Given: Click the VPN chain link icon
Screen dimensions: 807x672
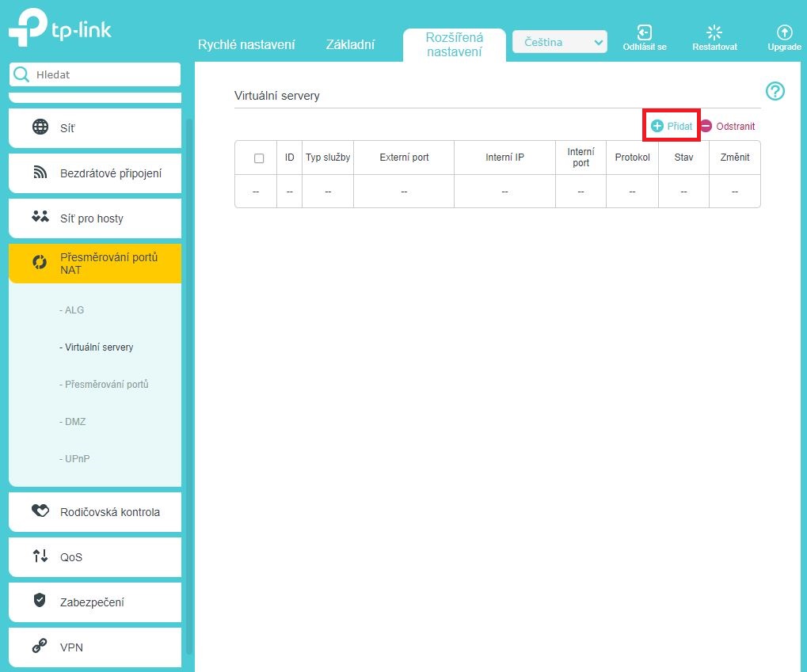Looking at the screenshot, I should (40, 647).
